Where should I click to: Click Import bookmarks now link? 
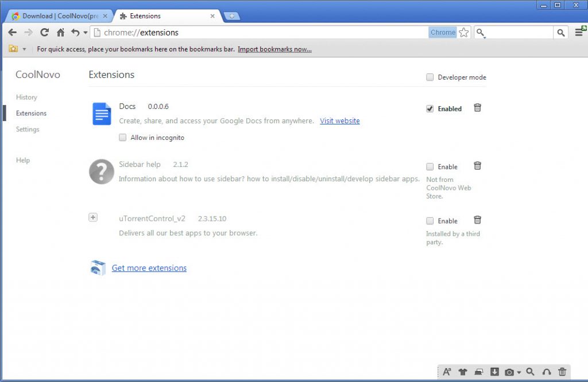pyautogui.click(x=274, y=49)
